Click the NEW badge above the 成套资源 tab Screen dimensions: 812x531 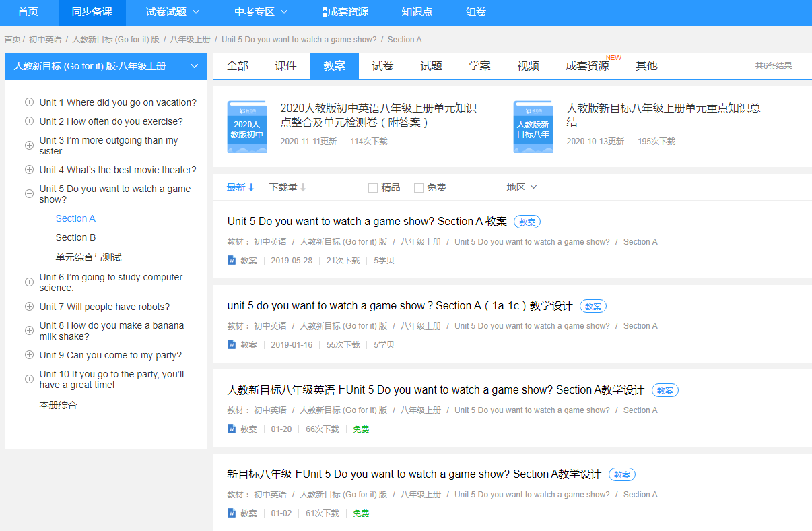(615, 57)
